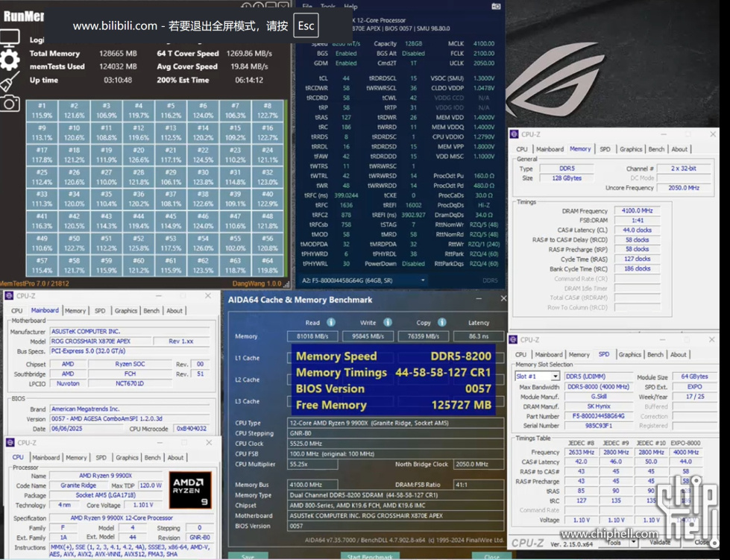Click the Part Number F5-8000J4458G64G field
The height and width of the screenshot is (560, 730).
coord(598,416)
